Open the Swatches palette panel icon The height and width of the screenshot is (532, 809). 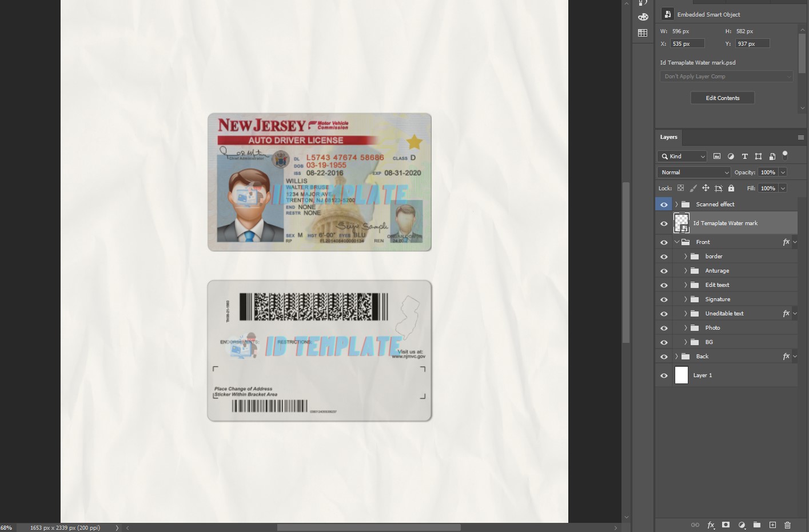643,17
